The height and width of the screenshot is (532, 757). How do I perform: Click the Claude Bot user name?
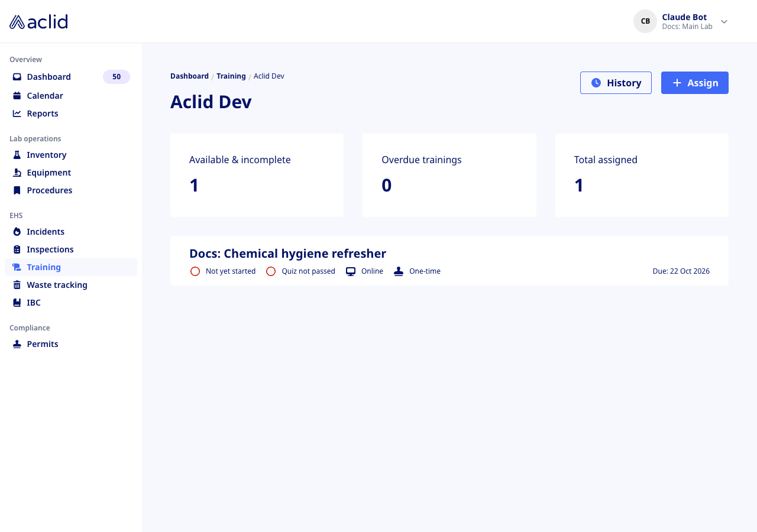[684, 17]
